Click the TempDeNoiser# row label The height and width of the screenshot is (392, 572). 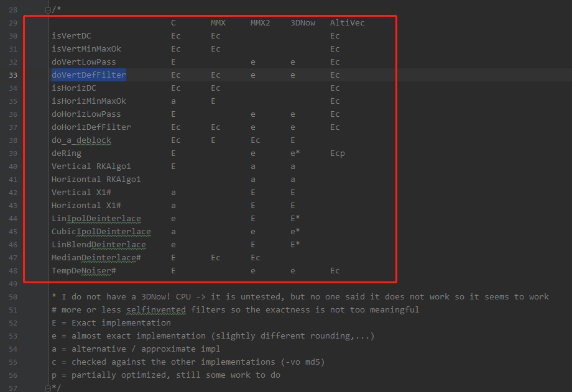[x=84, y=271]
